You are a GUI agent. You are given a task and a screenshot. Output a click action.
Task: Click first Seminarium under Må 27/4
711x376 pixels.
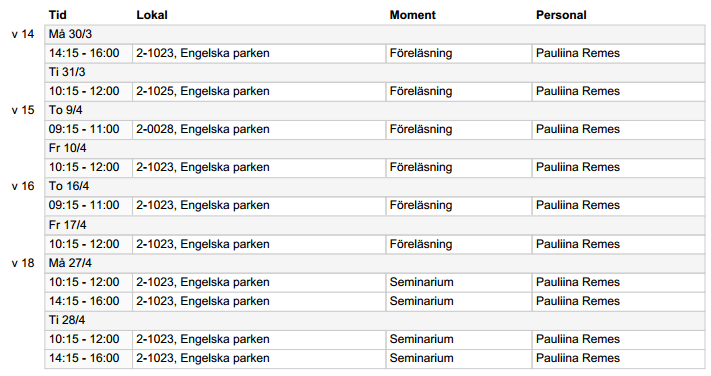[421, 282]
